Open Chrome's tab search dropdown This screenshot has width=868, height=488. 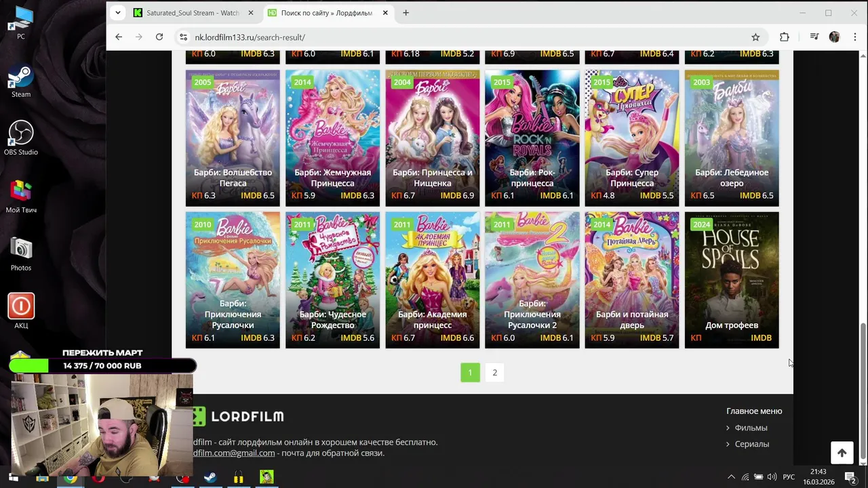(118, 13)
